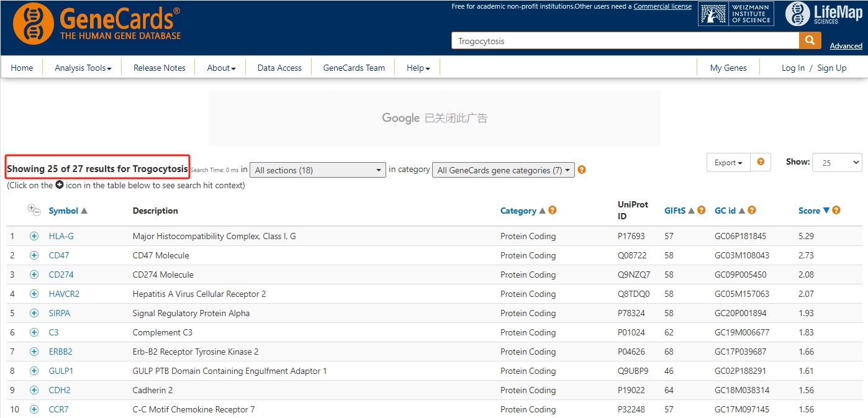Expand hit context for HLA-G row
Screen dimensions: 868x418
(x=34, y=236)
